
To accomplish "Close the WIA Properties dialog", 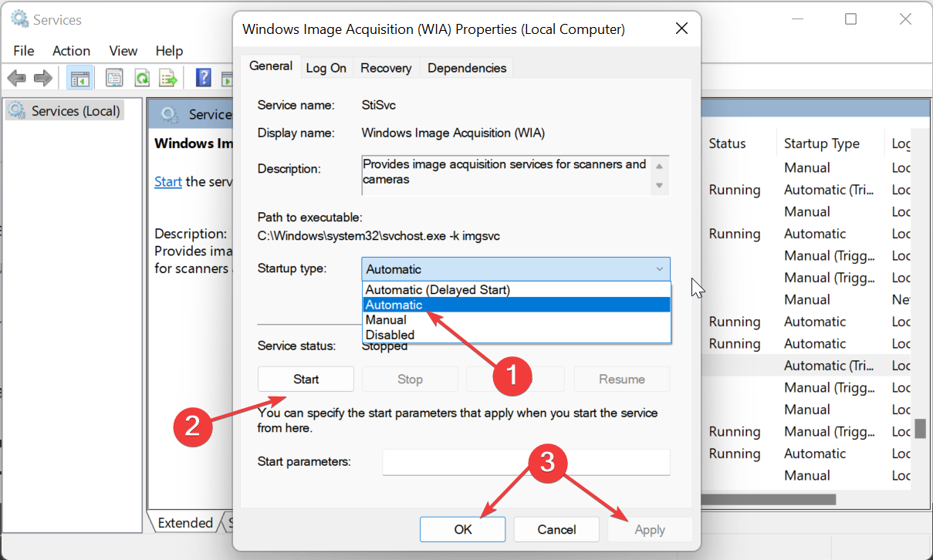I will 681,29.
